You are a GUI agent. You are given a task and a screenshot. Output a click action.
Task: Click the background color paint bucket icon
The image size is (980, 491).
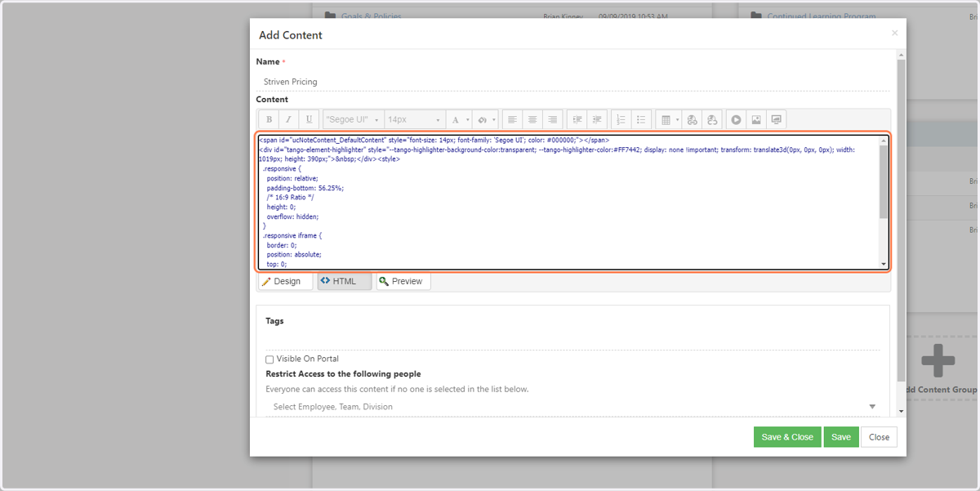click(482, 120)
